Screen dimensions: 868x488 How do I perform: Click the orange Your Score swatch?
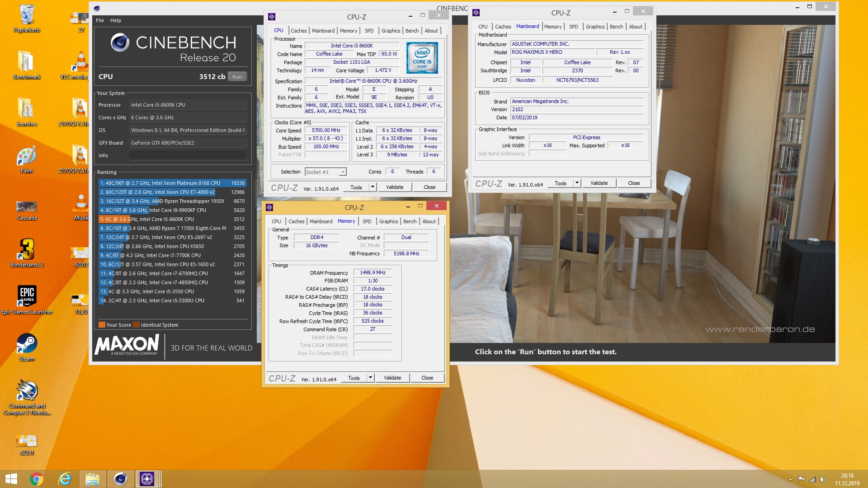click(102, 325)
